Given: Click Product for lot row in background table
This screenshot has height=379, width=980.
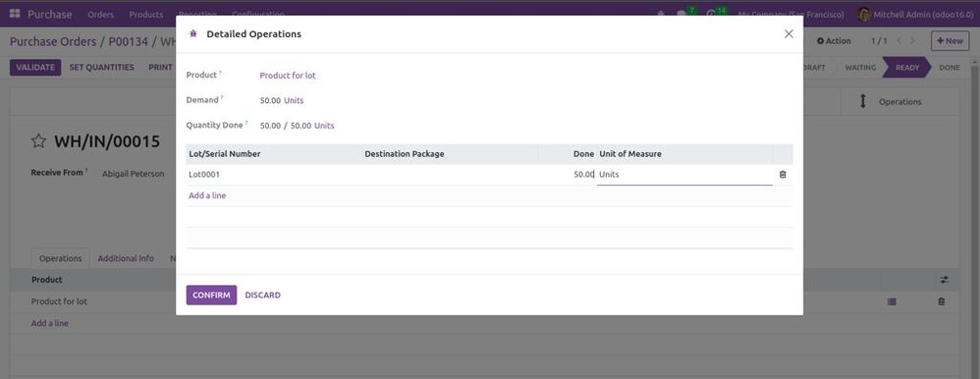Looking at the screenshot, I should coord(59,301).
